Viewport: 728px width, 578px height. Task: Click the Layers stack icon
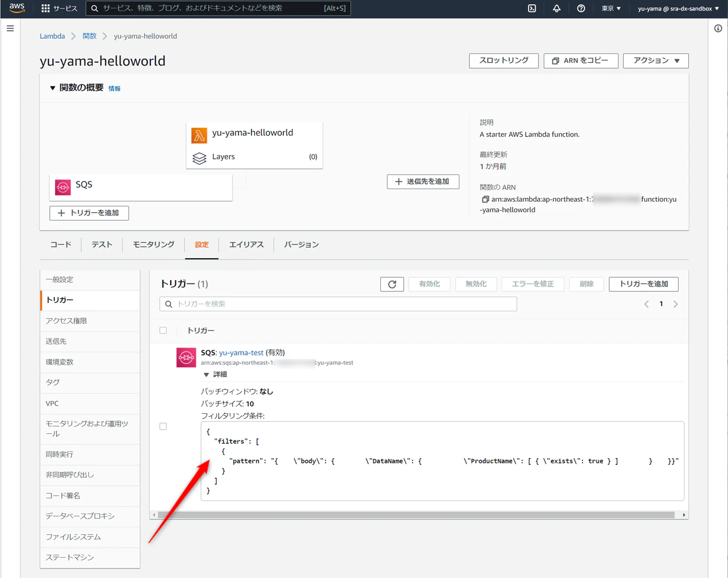tap(199, 157)
